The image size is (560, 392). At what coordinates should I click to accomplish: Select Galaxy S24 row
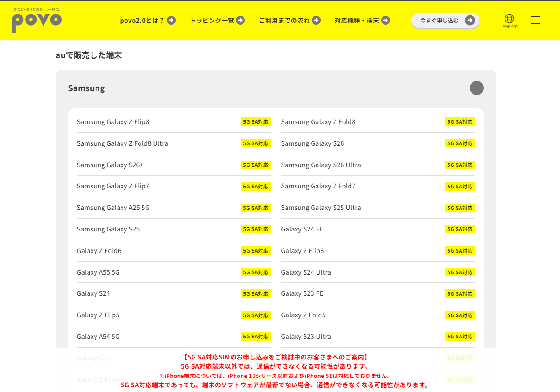click(174, 293)
